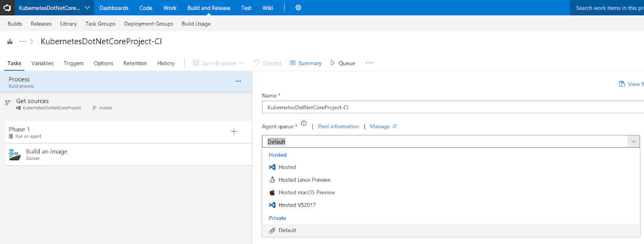The height and width of the screenshot is (244, 644).
Task: Open the Code hub
Action: tap(146, 8)
